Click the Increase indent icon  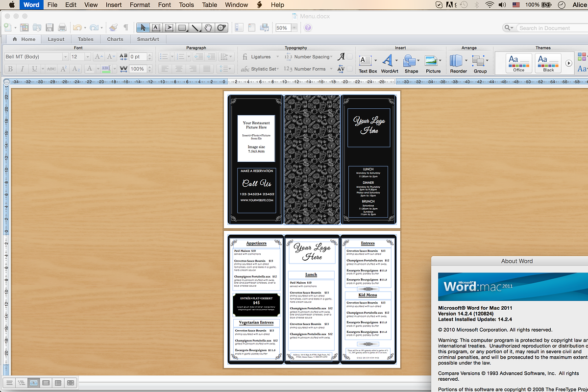click(211, 57)
